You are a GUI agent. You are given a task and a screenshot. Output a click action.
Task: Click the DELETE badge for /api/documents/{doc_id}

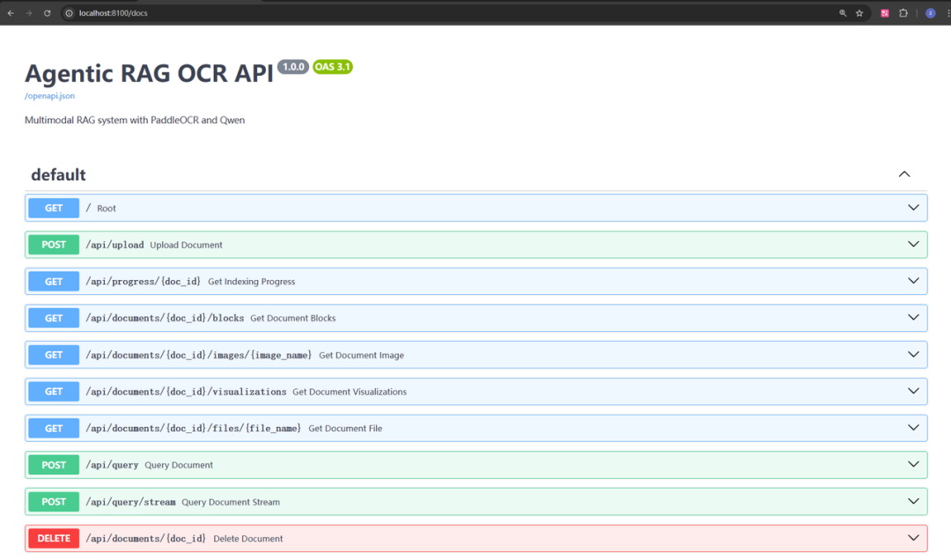[x=54, y=538]
